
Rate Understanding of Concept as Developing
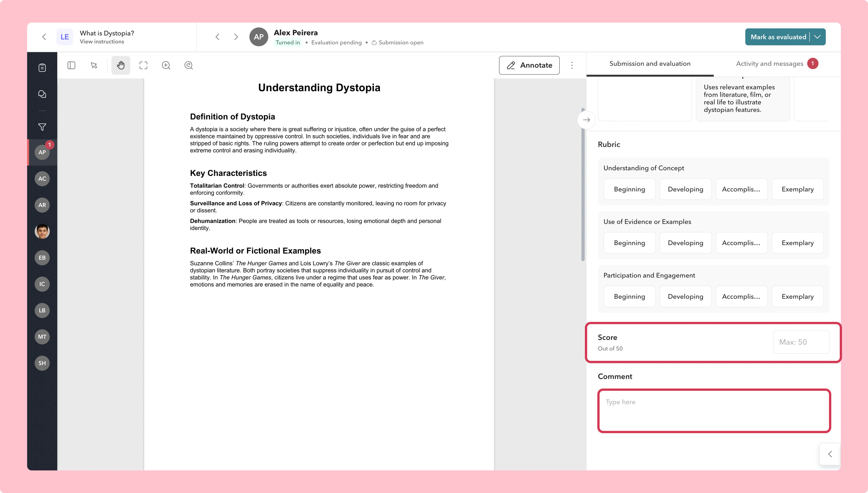click(x=685, y=189)
